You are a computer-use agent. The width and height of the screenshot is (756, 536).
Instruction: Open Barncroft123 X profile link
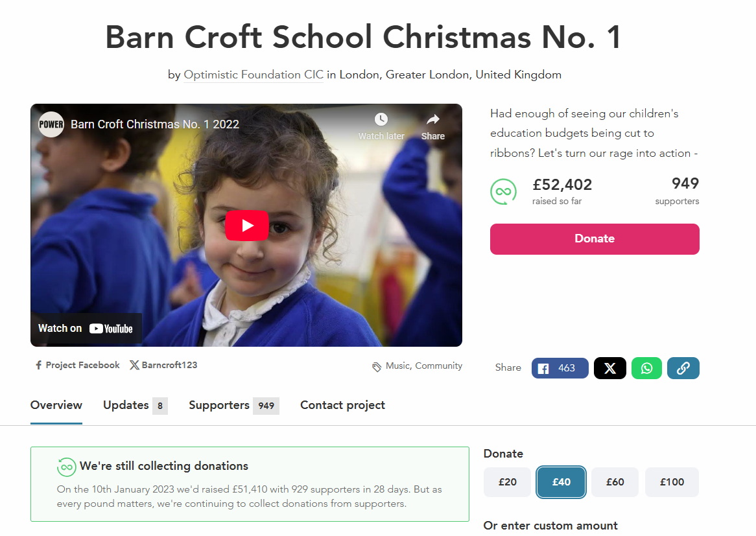click(163, 366)
